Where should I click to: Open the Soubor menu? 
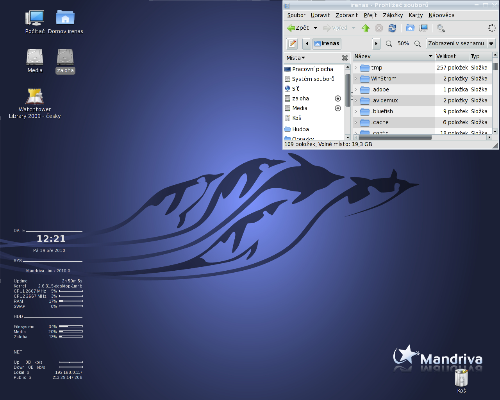pyautogui.click(x=296, y=15)
